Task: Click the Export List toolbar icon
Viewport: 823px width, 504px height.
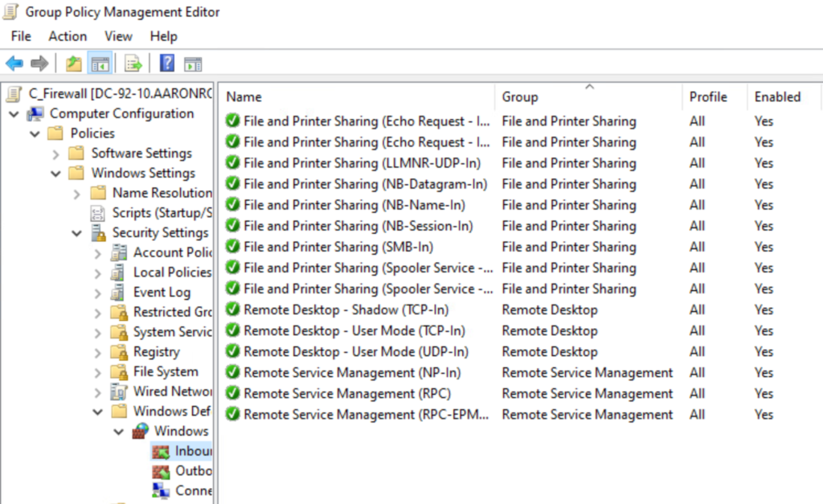Action: 133,64
